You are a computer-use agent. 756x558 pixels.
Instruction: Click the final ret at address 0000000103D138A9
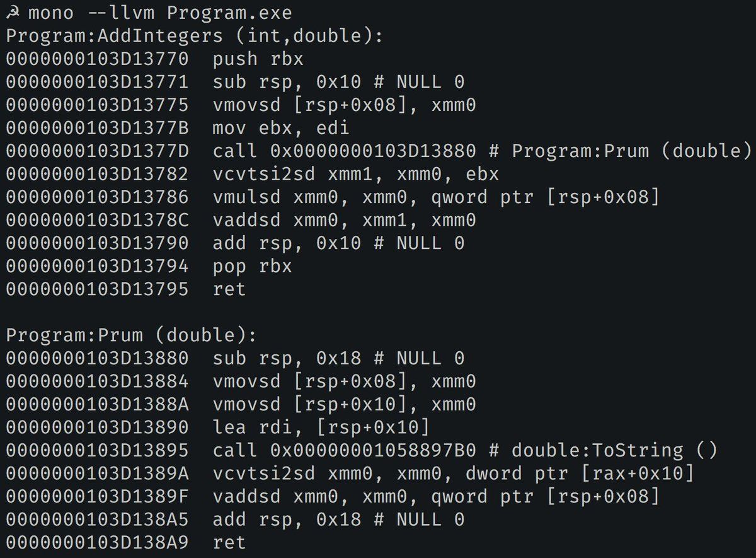[x=230, y=543]
